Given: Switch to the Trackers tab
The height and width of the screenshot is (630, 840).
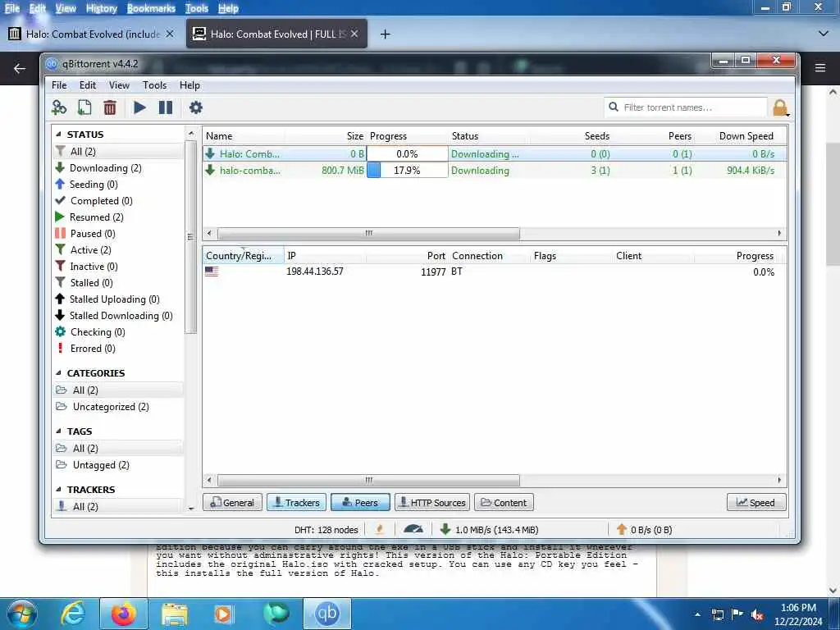Looking at the screenshot, I should [296, 503].
